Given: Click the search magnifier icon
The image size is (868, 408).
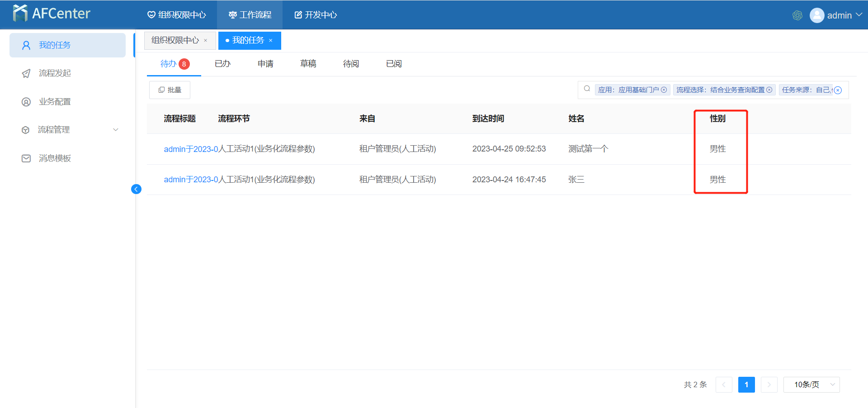Looking at the screenshot, I should pyautogui.click(x=587, y=89).
